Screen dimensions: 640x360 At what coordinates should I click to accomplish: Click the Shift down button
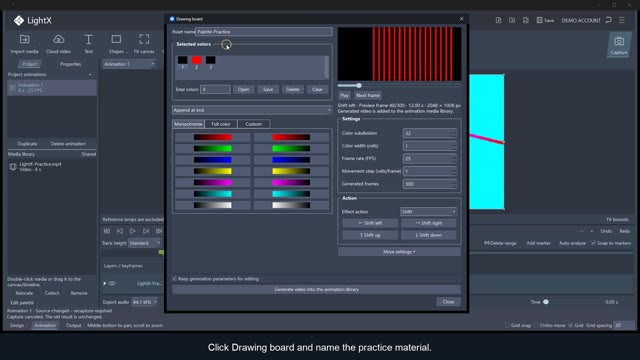tap(429, 235)
